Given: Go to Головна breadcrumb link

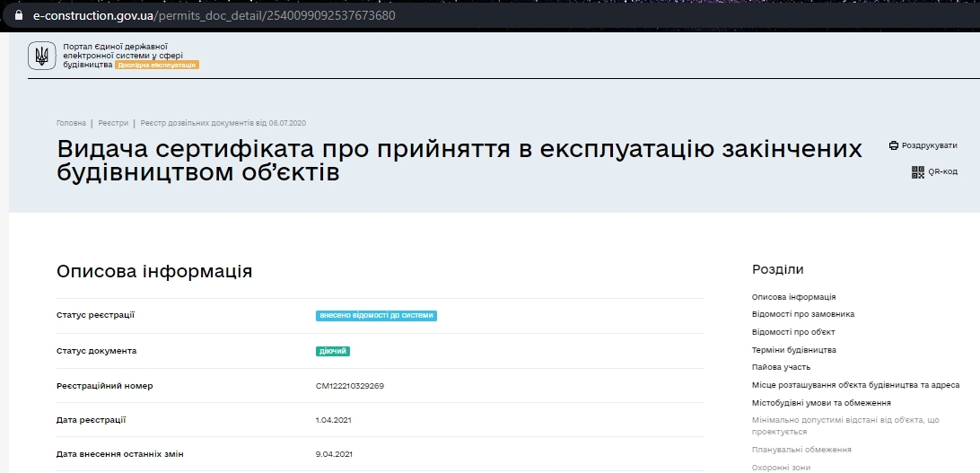Looking at the screenshot, I should (71, 123).
